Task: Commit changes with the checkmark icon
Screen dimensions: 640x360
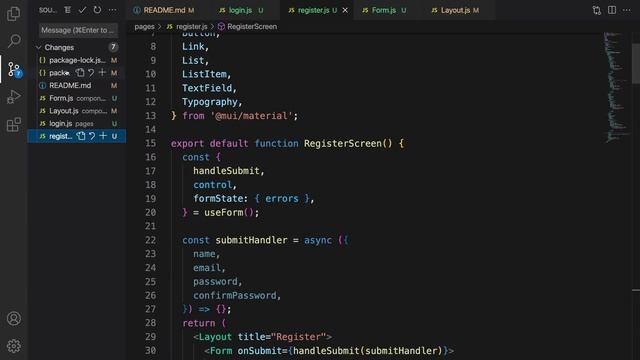Action: (x=82, y=10)
